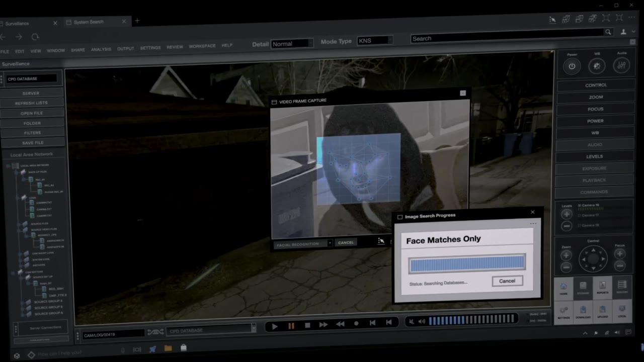Click the Power icon in camera panel
Image resolution: width=644 pixels, height=362 pixels.
tap(572, 66)
